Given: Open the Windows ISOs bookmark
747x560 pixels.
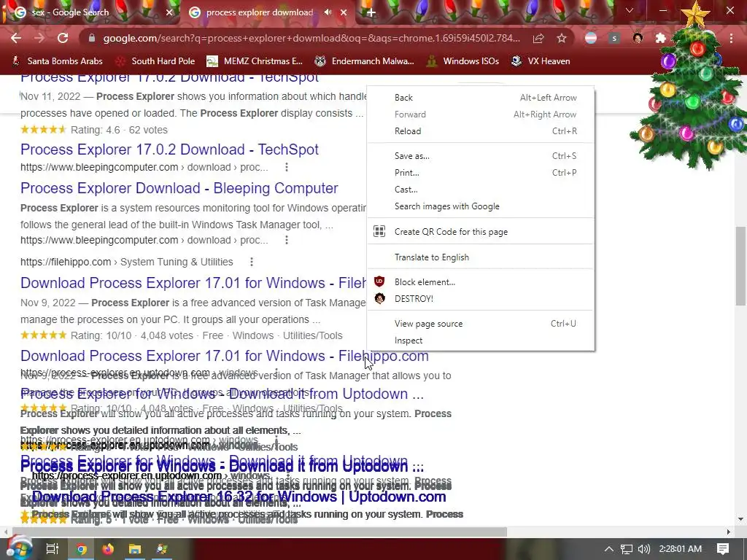Looking at the screenshot, I should click(x=463, y=61).
